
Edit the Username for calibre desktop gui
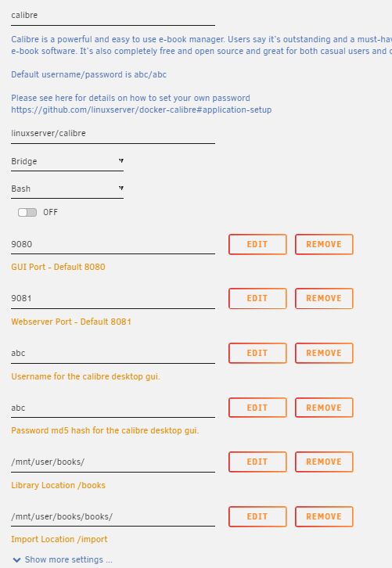click(257, 353)
